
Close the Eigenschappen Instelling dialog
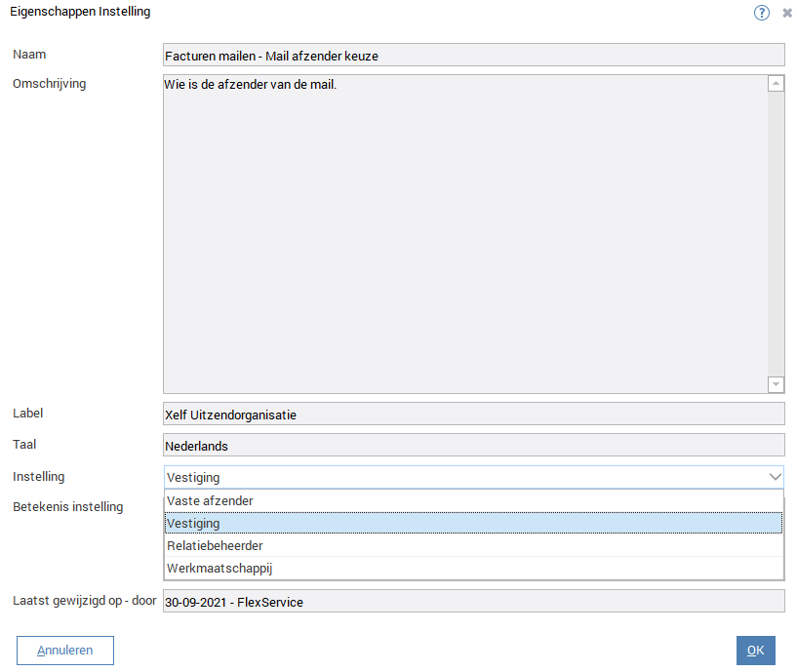787,13
